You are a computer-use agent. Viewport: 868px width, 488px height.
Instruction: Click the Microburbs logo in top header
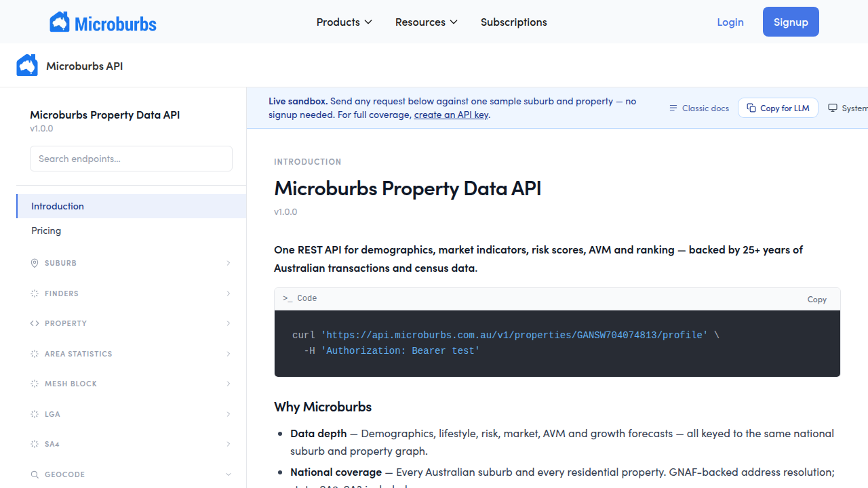tap(103, 22)
